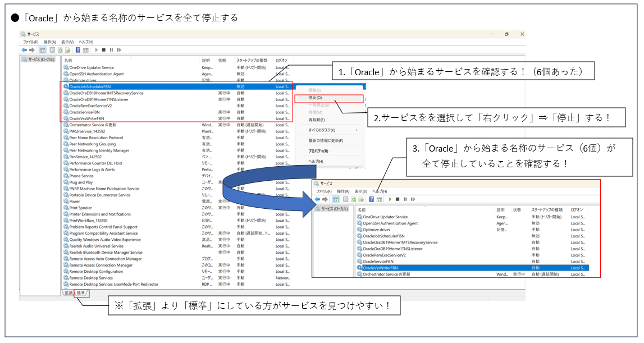Click the Back navigation arrow
The height and width of the screenshot is (343, 644).
24,49
